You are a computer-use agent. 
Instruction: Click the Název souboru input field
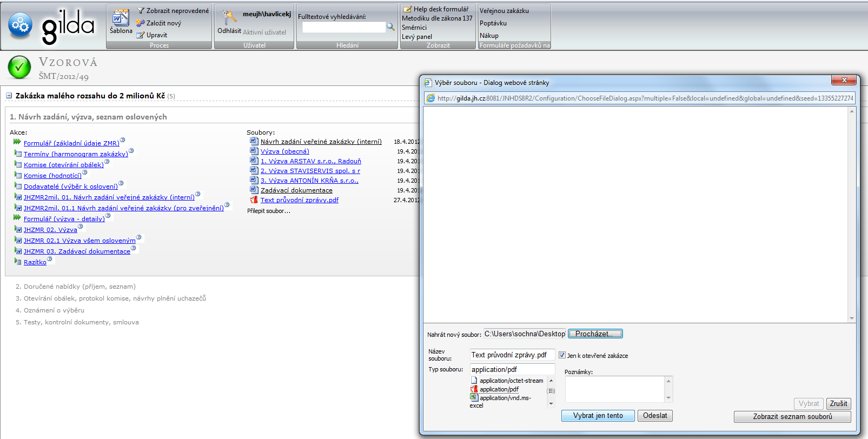pos(512,355)
